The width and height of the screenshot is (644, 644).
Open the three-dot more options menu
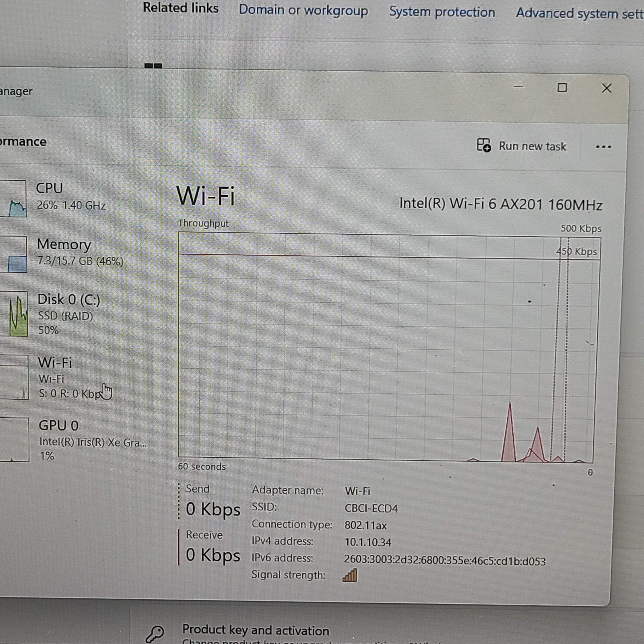(603, 147)
